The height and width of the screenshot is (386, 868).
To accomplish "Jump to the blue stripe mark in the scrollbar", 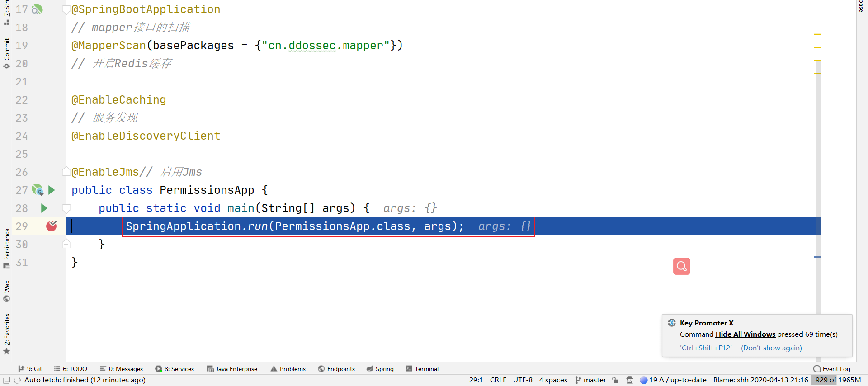I will (817, 257).
